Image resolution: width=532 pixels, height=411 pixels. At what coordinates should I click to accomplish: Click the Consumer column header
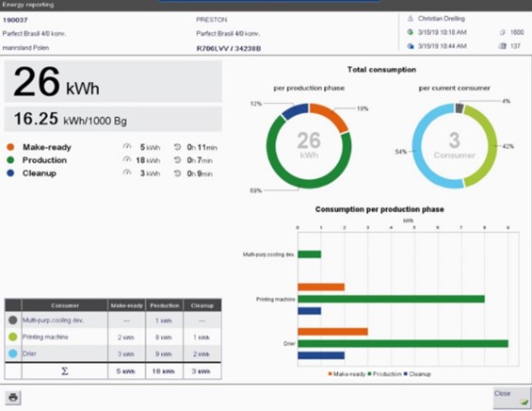coord(65,305)
